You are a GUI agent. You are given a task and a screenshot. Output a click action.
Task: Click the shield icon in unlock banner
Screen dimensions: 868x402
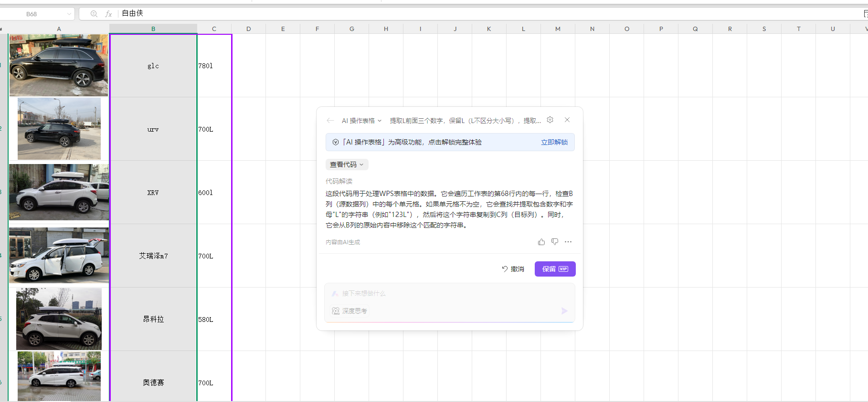336,142
